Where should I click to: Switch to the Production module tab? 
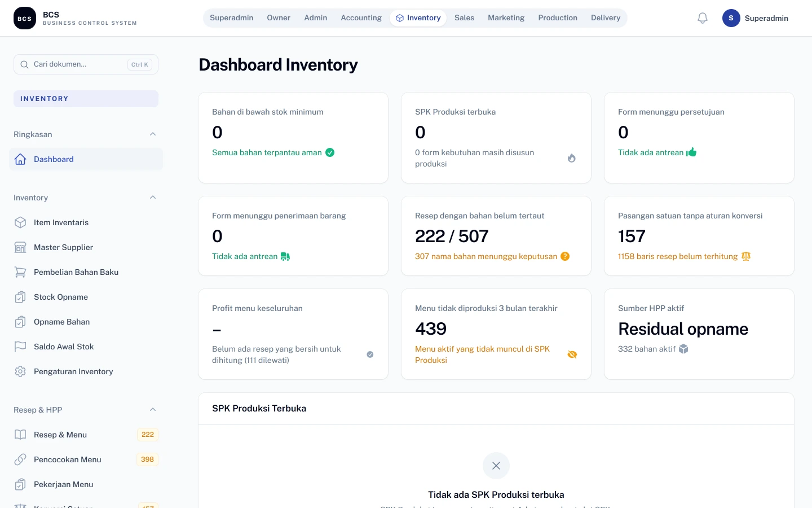click(x=558, y=18)
